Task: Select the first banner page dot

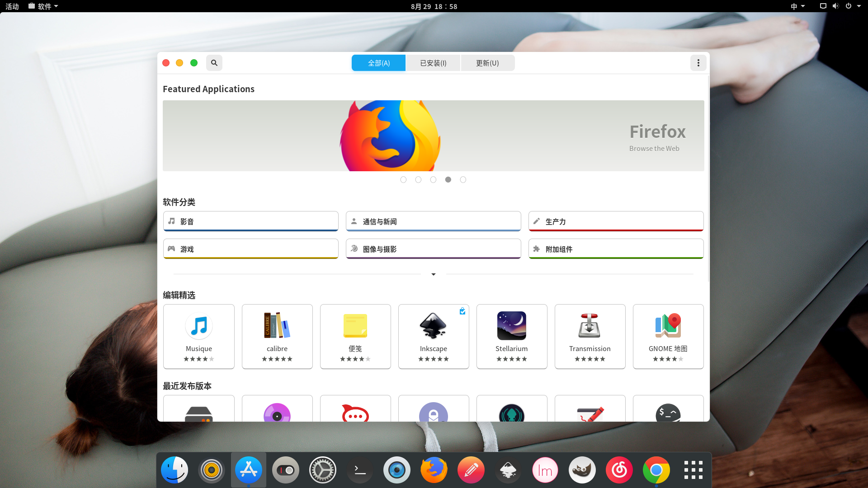Action: (x=403, y=180)
